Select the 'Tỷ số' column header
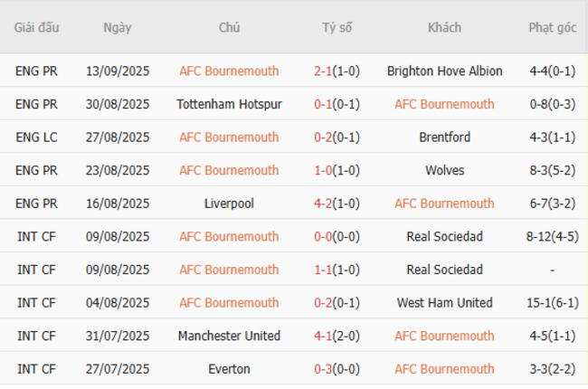Viewport: 588px width, 389px height. coord(337,28)
